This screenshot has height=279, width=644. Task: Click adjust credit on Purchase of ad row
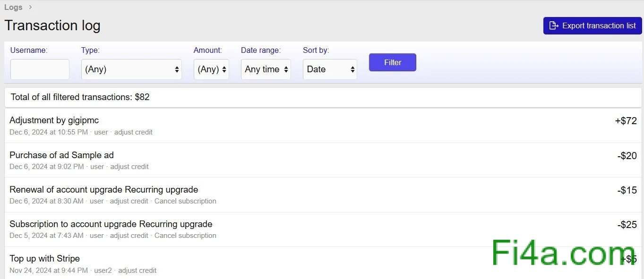point(129,167)
